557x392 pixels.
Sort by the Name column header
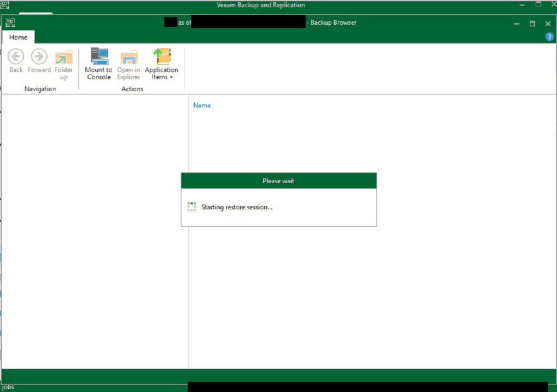pos(202,105)
